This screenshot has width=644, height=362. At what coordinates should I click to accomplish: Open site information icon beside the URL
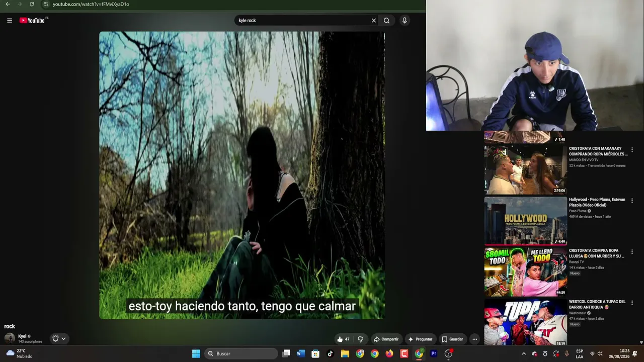tap(46, 4)
